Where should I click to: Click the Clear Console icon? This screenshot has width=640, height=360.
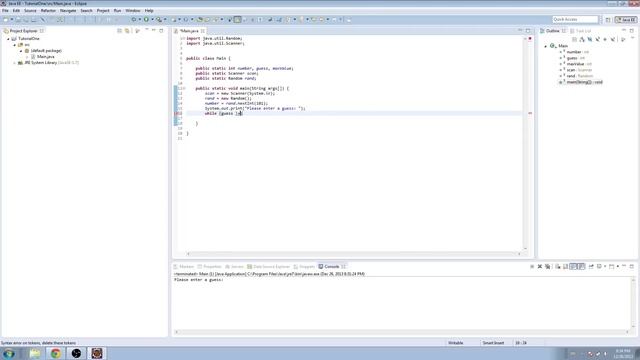coord(558,267)
